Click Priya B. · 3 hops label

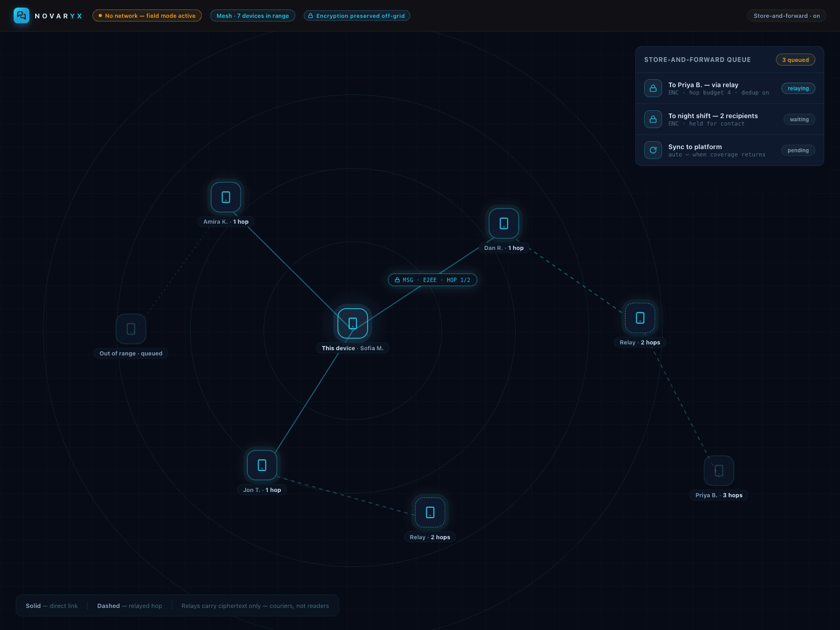pos(719,495)
